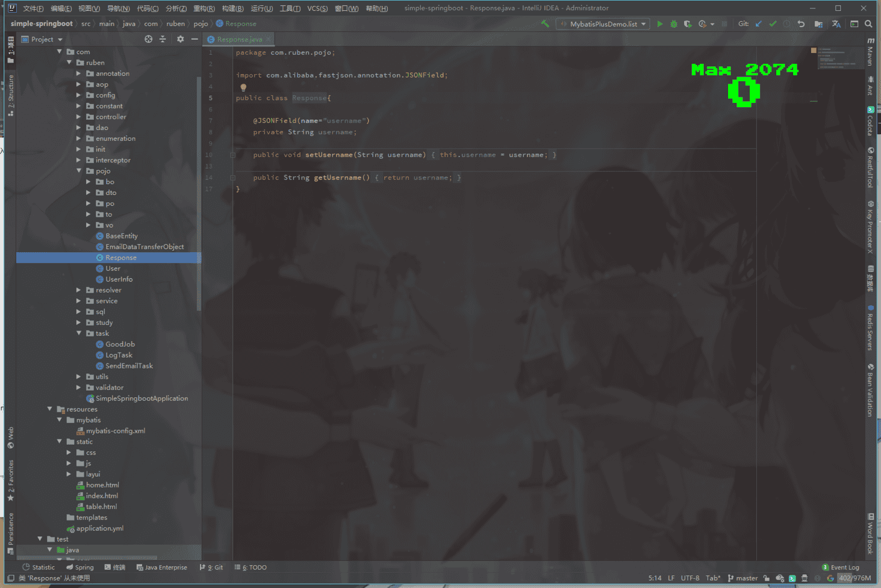
Task: Click the green Run button
Action: [x=660, y=24]
